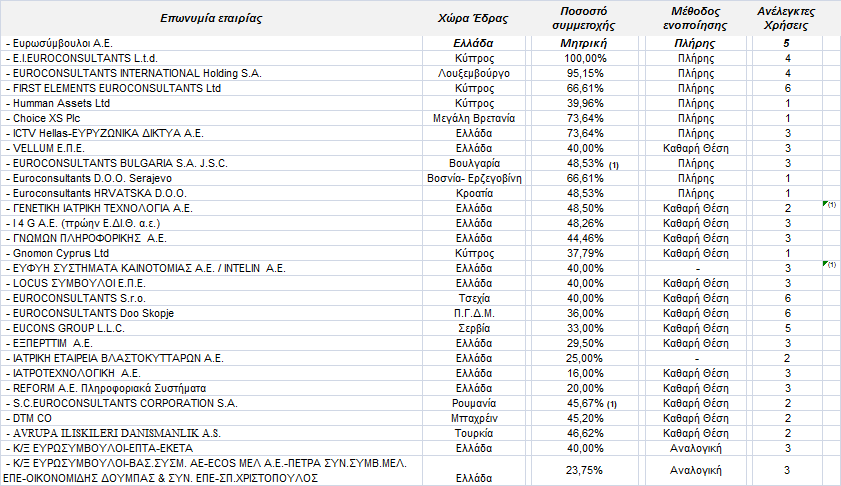Click the Βοσνία- Ερζεγοβίνη country cell
841x486 pixels.
(x=474, y=179)
